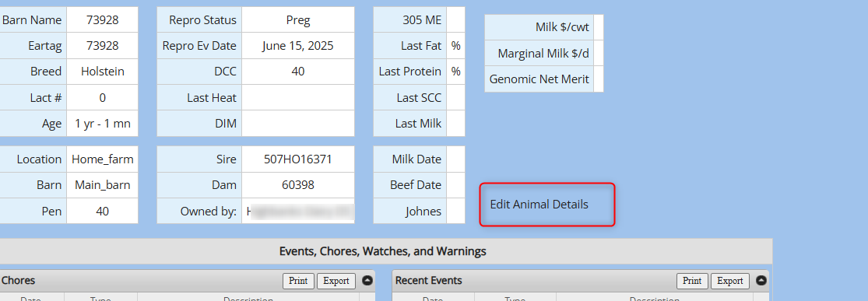Click Print button in Chores panel
The height and width of the screenshot is (301, 868).
coord(298,281)
